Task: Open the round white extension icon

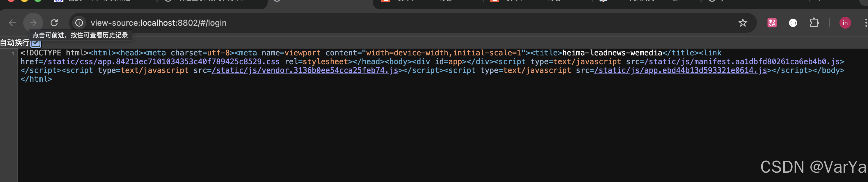Action: point(793,23)
